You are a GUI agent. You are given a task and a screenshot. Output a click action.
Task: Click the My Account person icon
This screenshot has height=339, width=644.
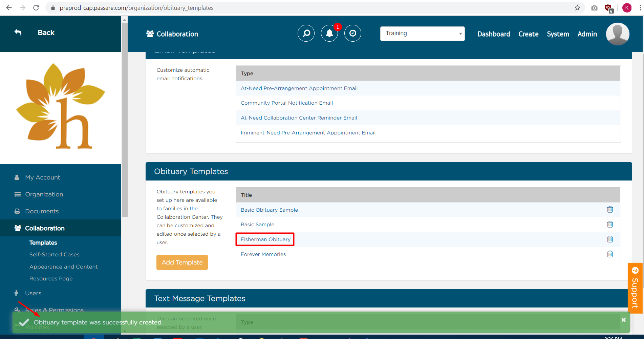[17, 177]
